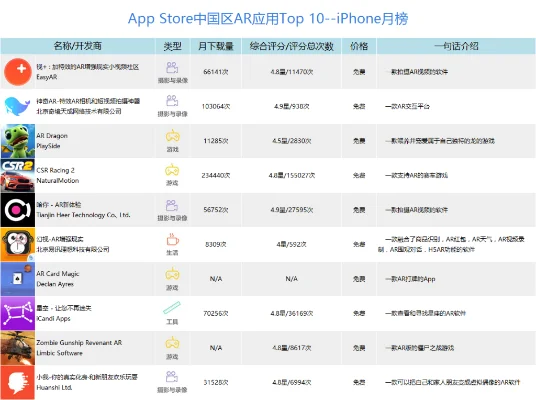Image resolution: width=536 pixels, height=400 pixels.
Task: Click the 4.8星/11470次 rating cell
Action: tap(292, 72)
